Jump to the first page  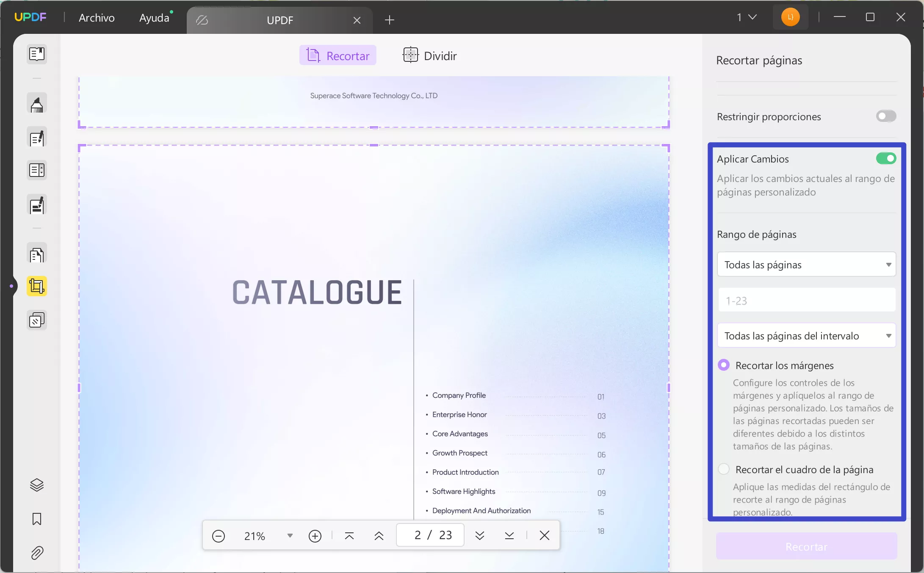349,536
